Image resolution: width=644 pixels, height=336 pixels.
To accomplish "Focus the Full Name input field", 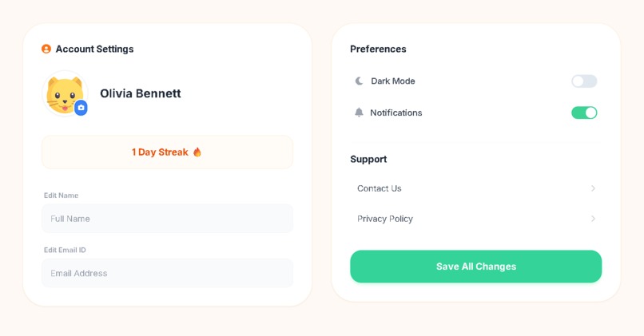I will [x=167, y=219].
